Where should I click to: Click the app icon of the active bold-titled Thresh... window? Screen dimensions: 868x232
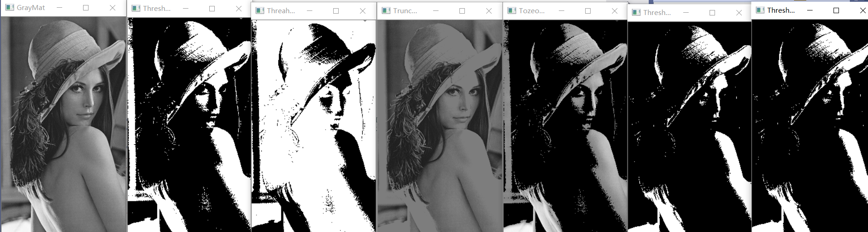click(x=760, y=10)
